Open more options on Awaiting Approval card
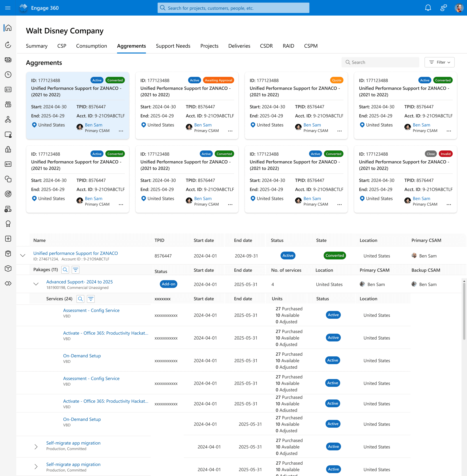 (x=230, y=131)
